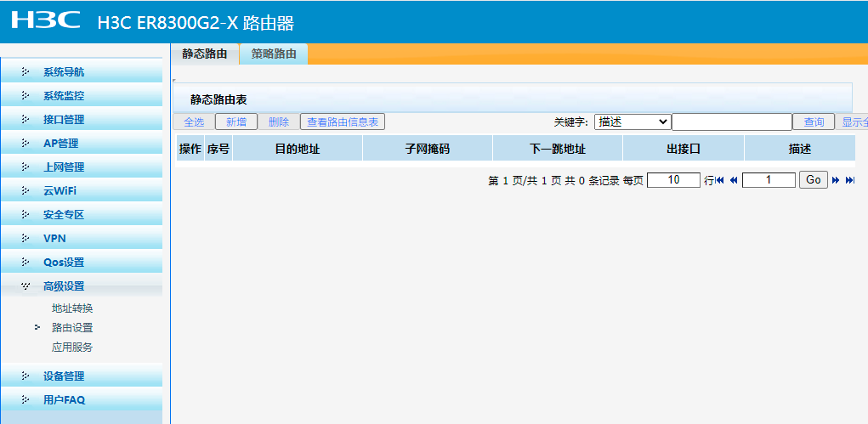868x424 pixels.
Task: Click 查询 search button
Action: [814, 122]
